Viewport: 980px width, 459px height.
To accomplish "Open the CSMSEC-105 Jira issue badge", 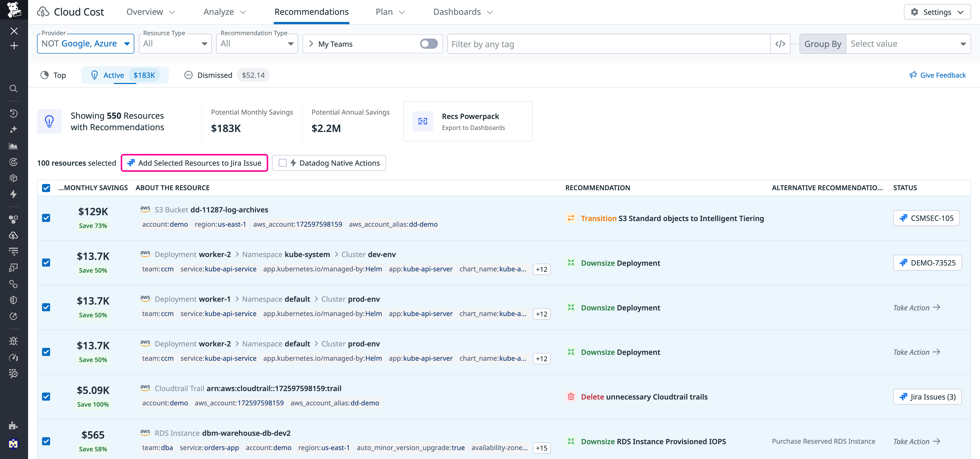I will click(926, 218).
